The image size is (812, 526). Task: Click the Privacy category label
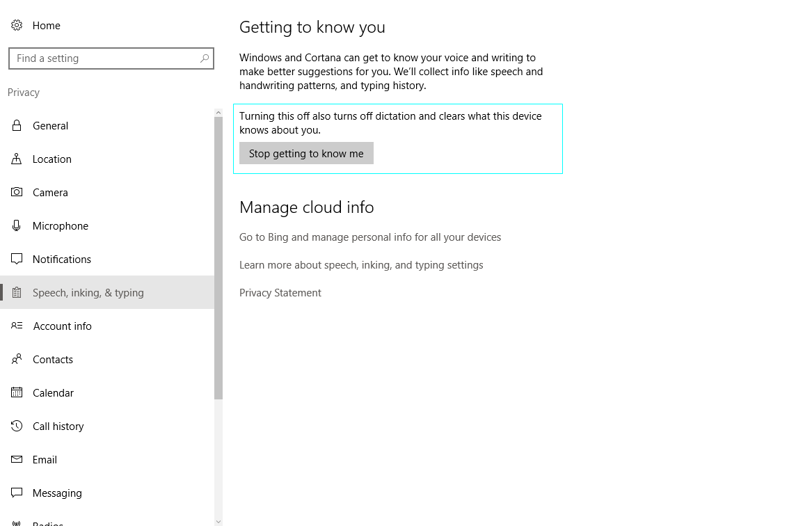click(x=23, y=92)
